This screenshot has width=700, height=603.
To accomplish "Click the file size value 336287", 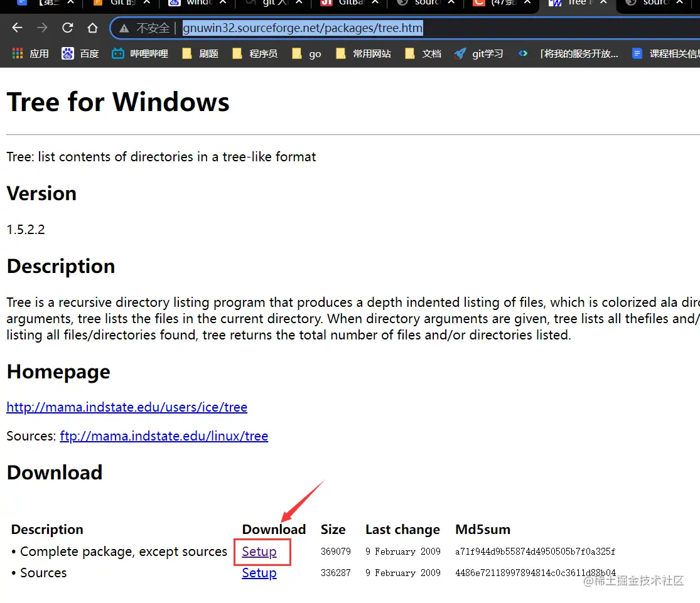I will (336, 573).
